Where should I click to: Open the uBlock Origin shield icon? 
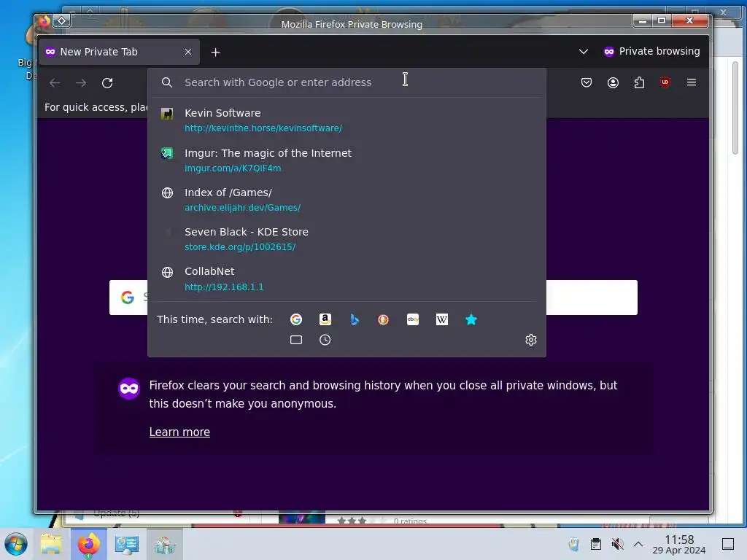point(665,82)
